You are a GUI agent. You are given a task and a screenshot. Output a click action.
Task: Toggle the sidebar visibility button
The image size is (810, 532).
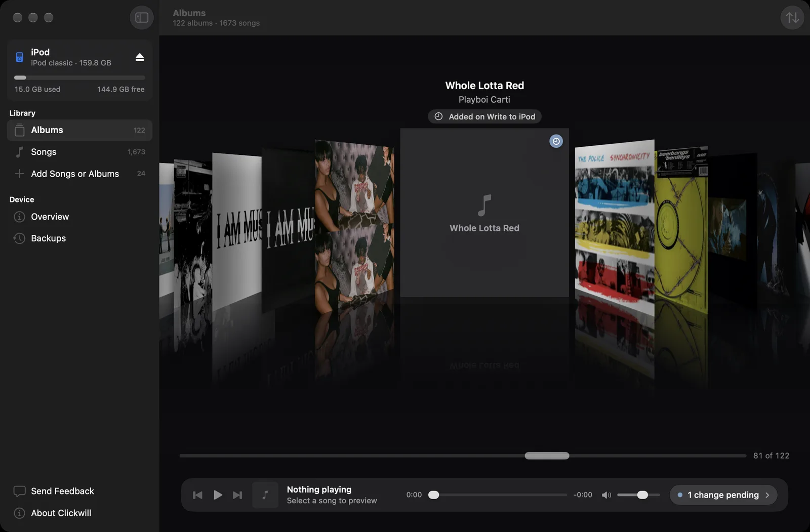142,18
